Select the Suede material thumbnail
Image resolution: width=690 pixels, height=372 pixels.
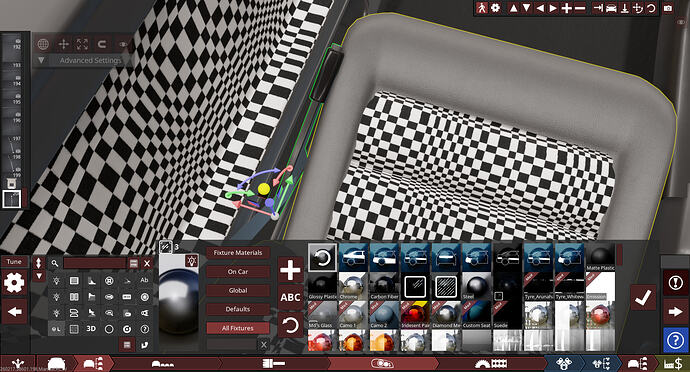pyautogui.click(x=507, y=314)
